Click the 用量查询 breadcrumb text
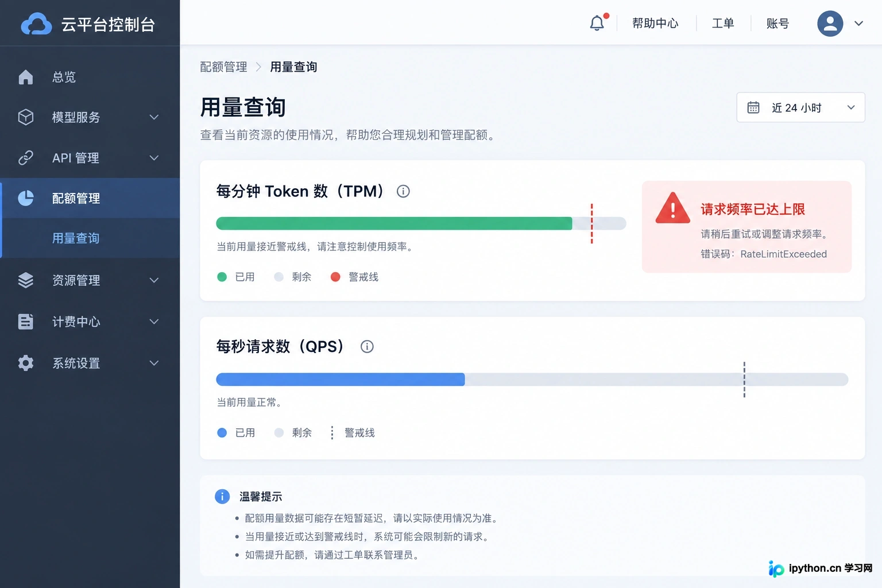The width and height of the screenshot is (882, 588). point(293,67)
